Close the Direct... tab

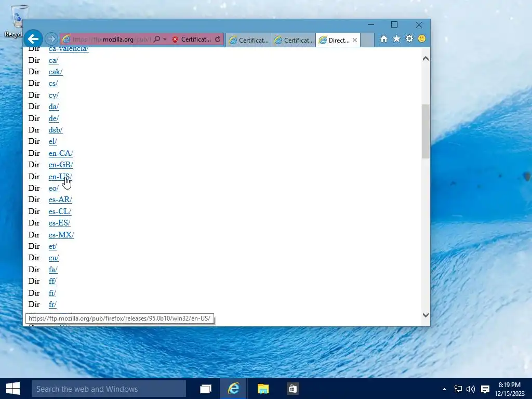[x=355, y=40]
